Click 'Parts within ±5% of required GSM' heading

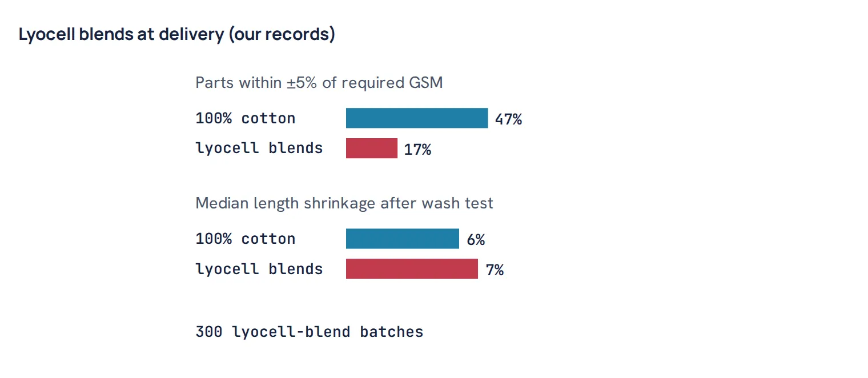[x=319, y=83]
